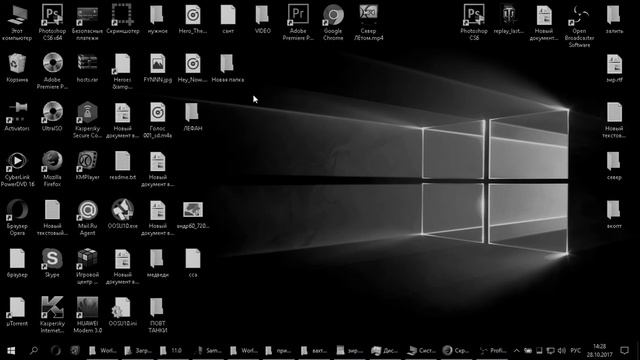Open the Activators shortcut
Viewport: 640px width, 360px height.
[x=17, y=117]
